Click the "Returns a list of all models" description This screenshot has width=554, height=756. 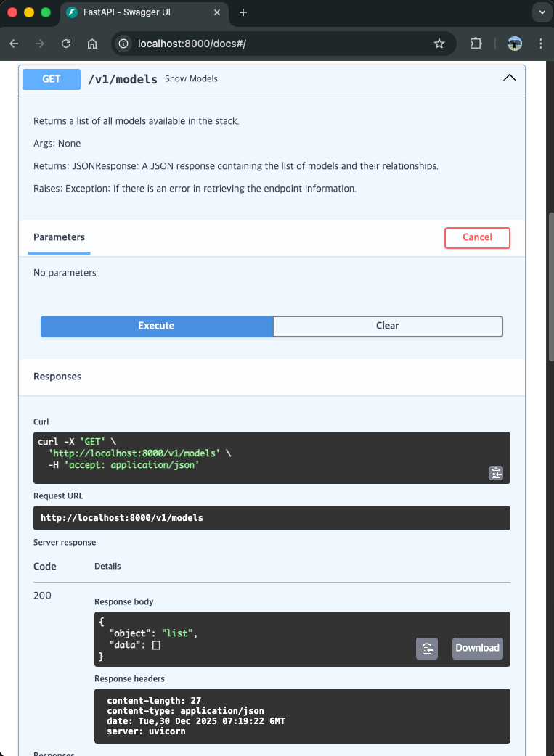pyautogui.click(x=136, y=121)
